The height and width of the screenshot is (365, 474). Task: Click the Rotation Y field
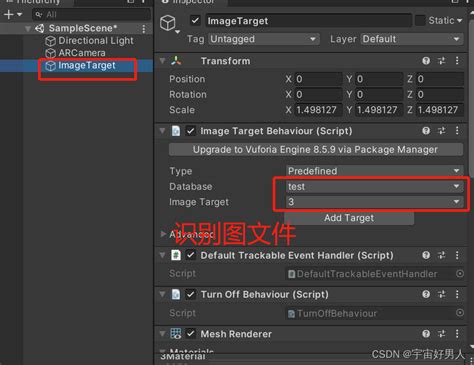tap(379, 94)
